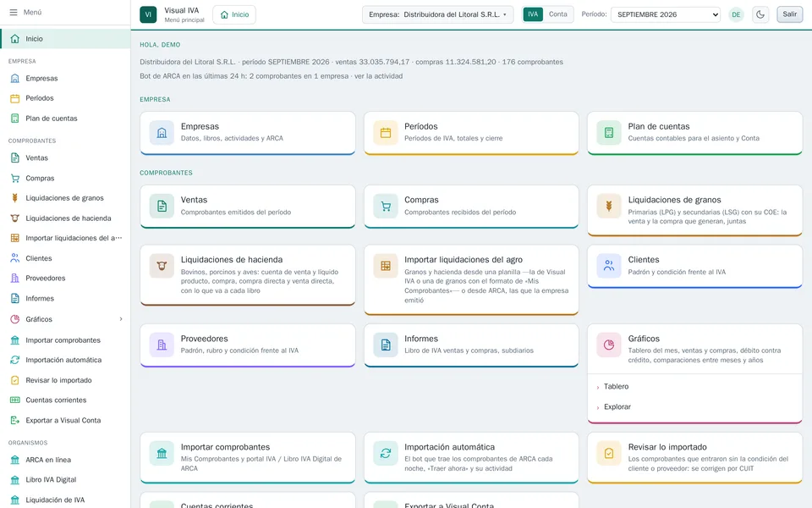Click the Revisar lo importado clipboard sidebar icon
Viewport: 812px width, 508px height.
pyautogui.click(x=15, y=380)
